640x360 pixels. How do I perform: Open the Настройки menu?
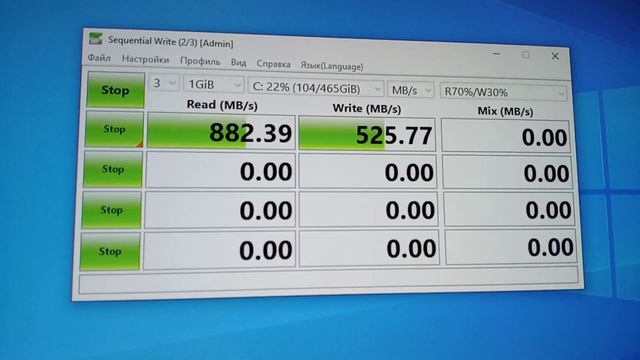point(145,60)
